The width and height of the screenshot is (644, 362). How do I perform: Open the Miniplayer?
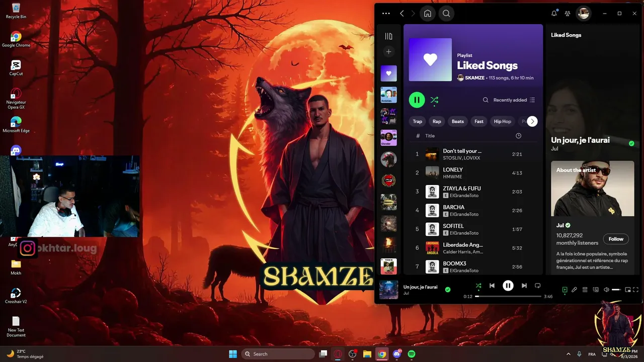point(628,290)
